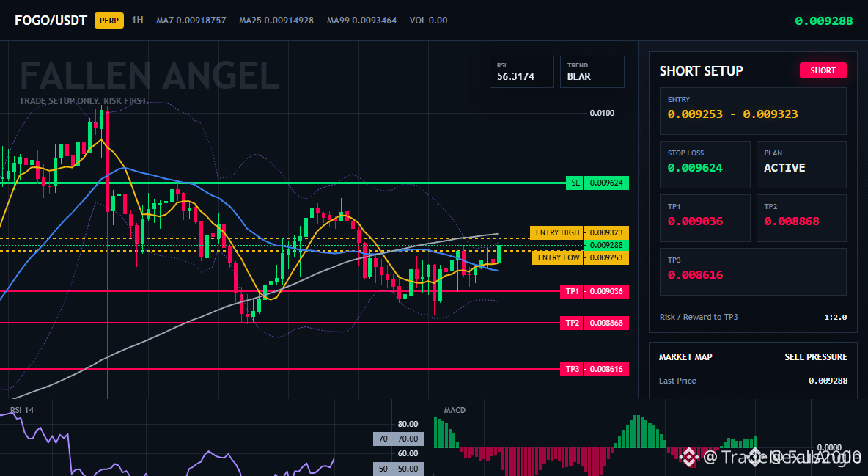Click the TRADE SETUP ONLY. RISK FIRST. subtitle
This screenshot has height=476, width=868.
tap(84, 101)
